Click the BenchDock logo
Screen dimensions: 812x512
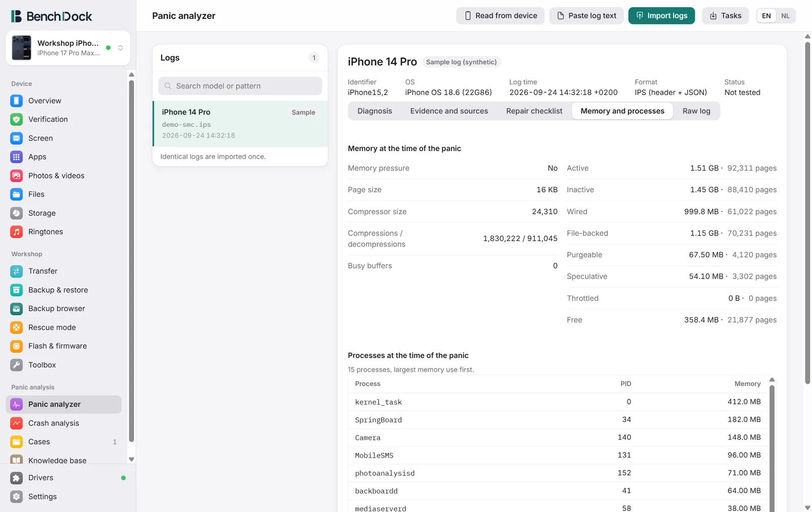tap(51, 16)
